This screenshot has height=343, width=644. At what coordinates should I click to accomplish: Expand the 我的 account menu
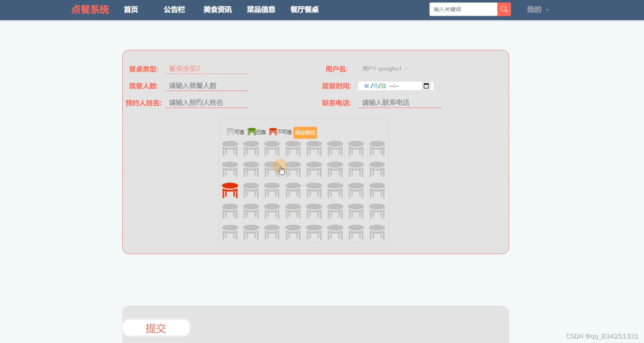[x=538, y=10]
